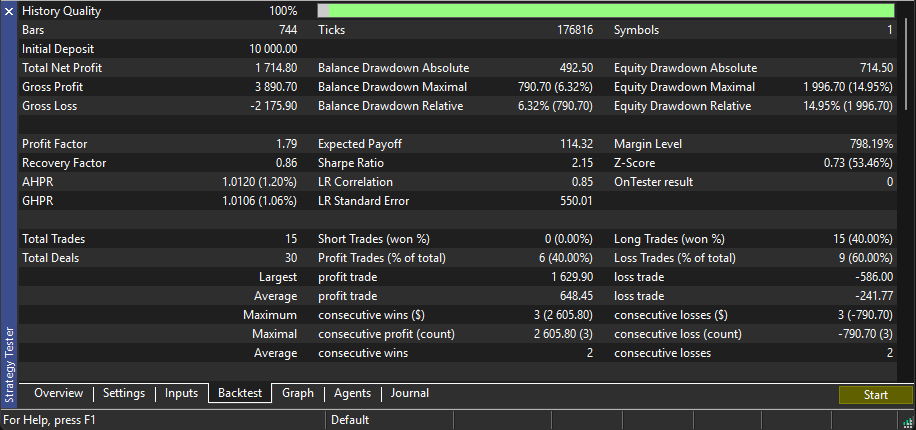Close the Strategy Tester panel

coord(9,11)
